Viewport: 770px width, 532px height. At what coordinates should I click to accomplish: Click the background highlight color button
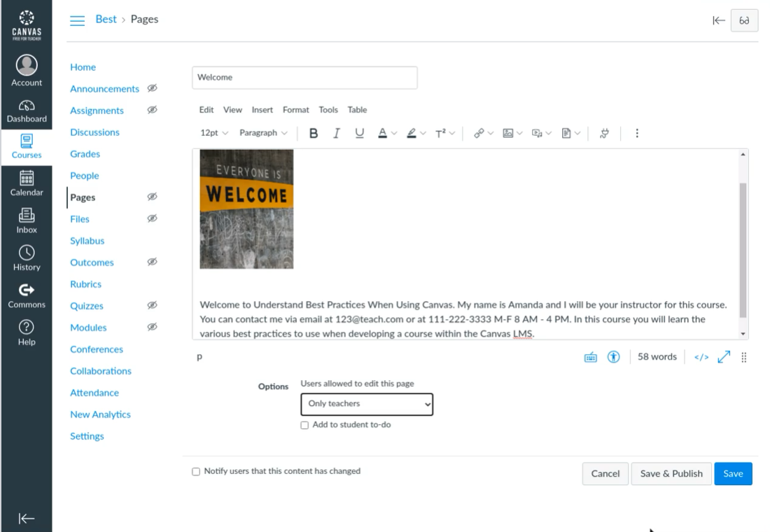[412, 133]
